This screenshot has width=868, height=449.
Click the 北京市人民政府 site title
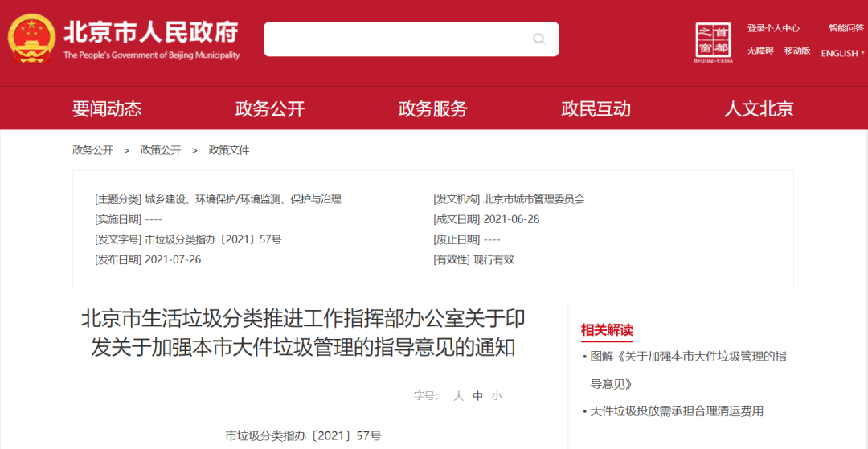tap(151, 33)
